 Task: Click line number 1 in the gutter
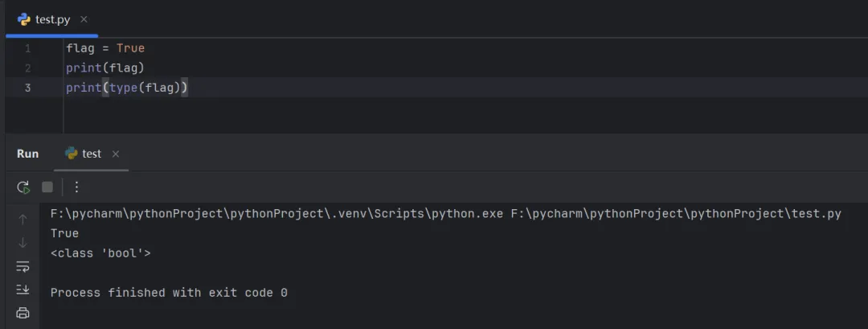click(x=27, y=48)
